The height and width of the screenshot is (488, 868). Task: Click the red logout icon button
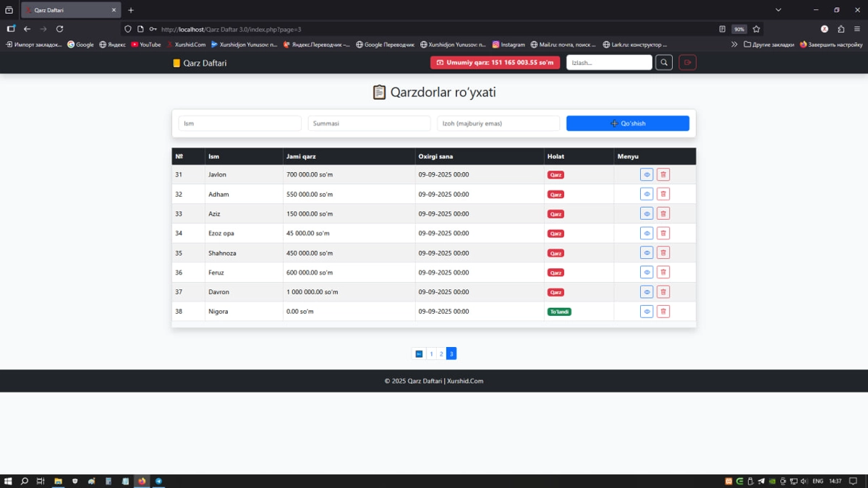(x=687, y=63)
